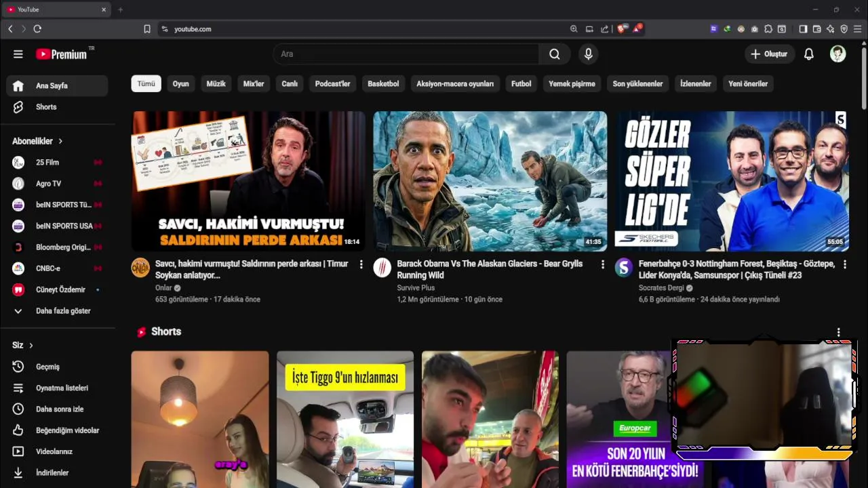Open Socrates Dergi channel avatar
Screen dimensions: 868x488
click(x=624, y=268)
